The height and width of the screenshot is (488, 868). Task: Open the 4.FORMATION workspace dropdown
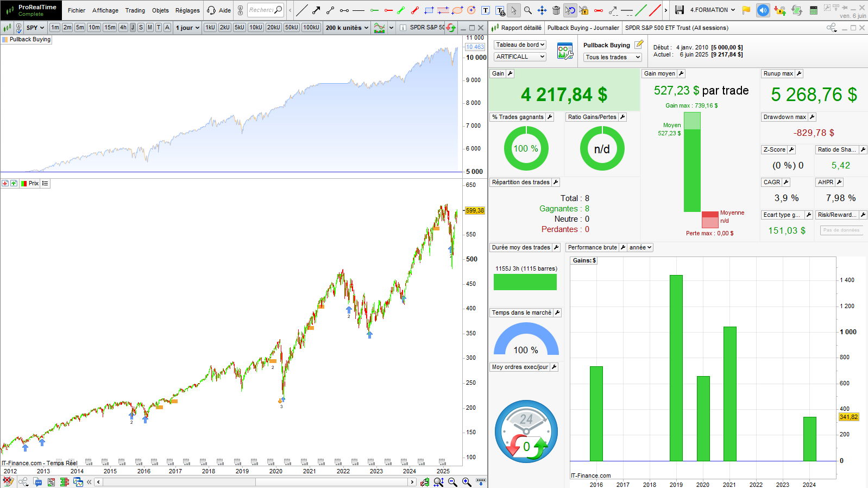click(712, 10)
